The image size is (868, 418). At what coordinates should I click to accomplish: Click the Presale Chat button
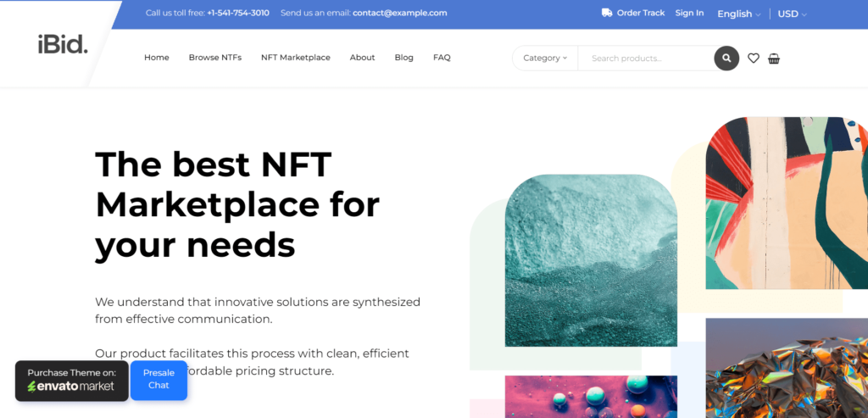[159, 379]
